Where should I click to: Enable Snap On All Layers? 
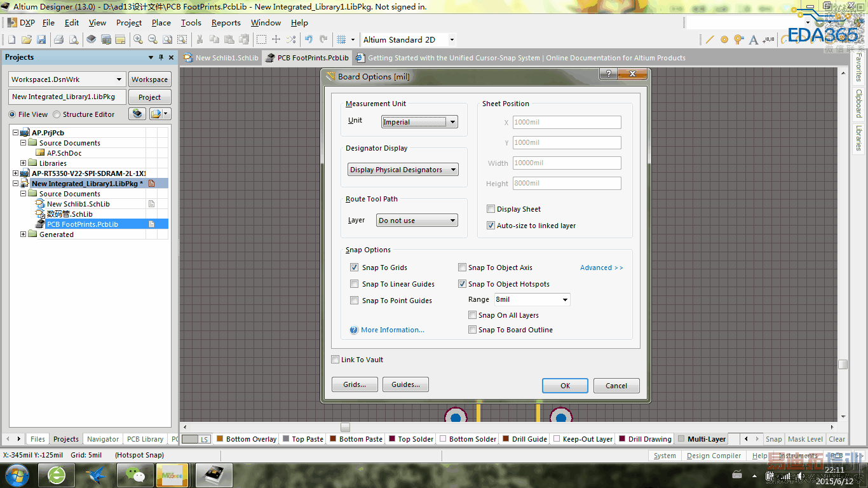(472, 315)
